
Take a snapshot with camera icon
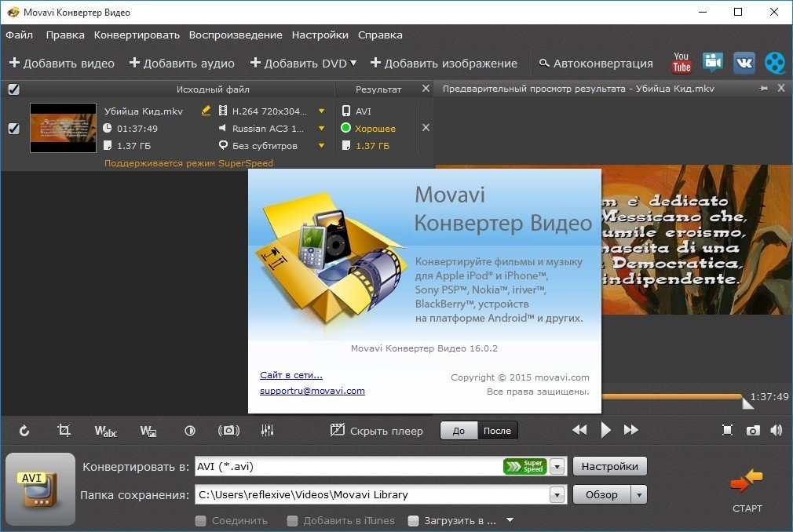(753, 430)
